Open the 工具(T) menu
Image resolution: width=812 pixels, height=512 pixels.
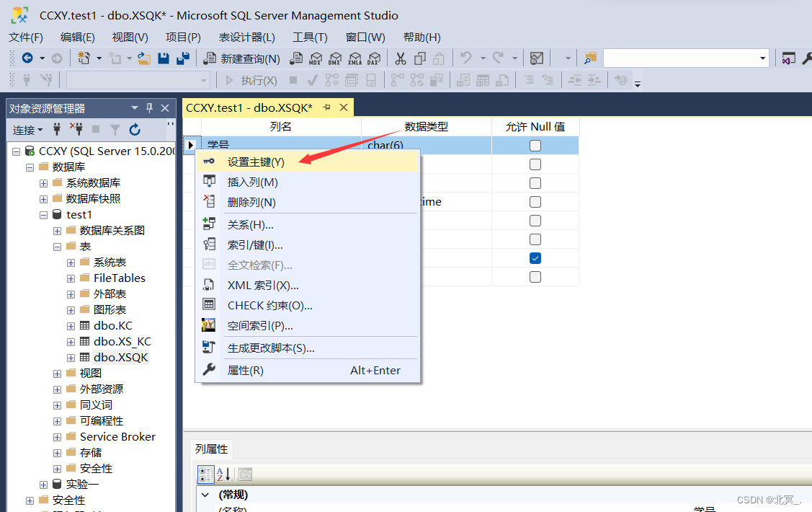tap(311, 37)
